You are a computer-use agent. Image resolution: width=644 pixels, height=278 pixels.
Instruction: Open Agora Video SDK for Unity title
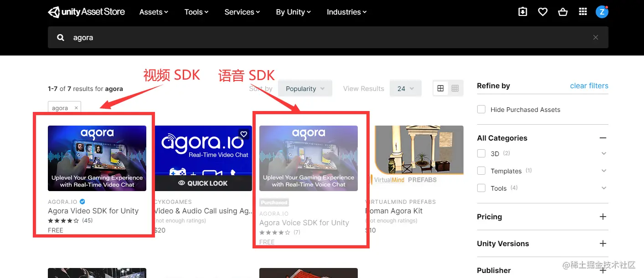coord(93,211)
